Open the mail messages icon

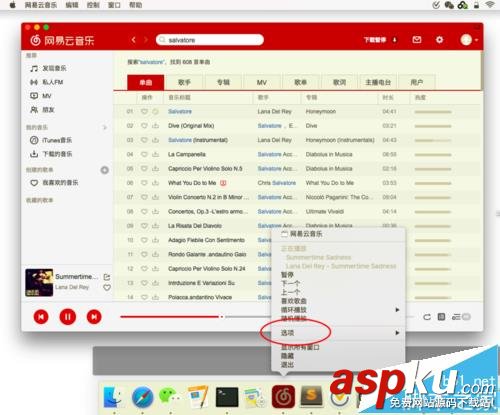417,40
